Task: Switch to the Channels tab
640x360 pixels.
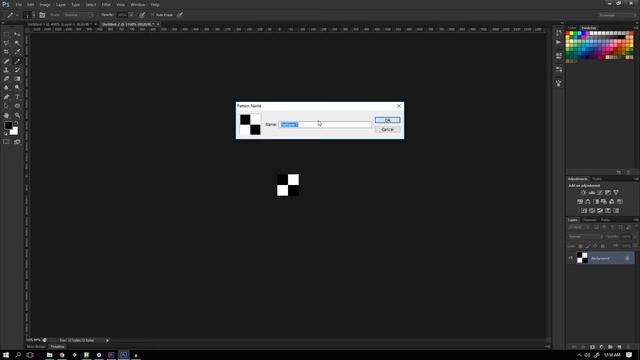Action: click(x=589, y=220)
